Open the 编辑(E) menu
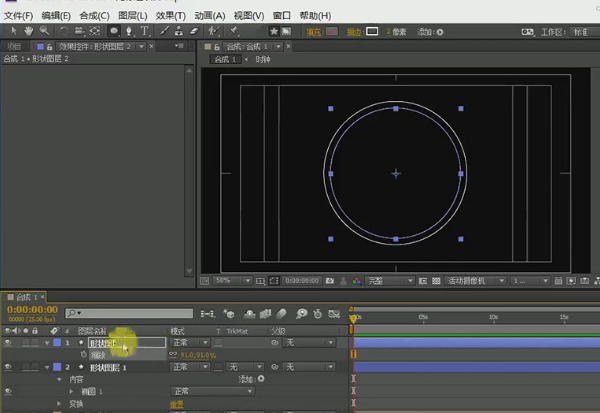The image size is (600, 413). coord(56,16)
